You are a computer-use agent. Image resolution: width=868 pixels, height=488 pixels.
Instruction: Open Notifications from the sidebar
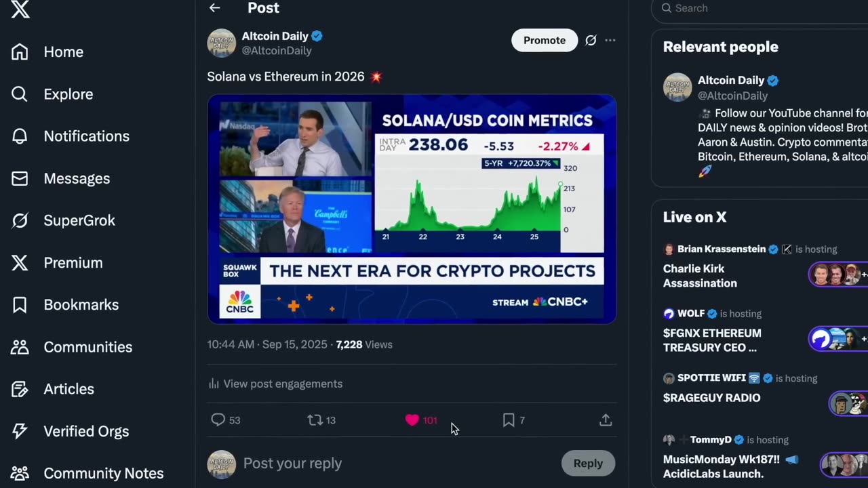[x=86, y=136]
